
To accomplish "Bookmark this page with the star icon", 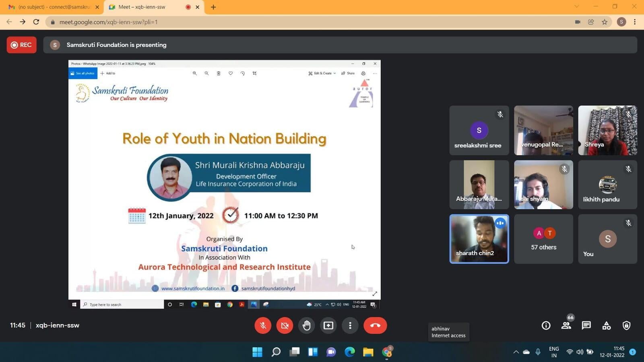I will click(x=605, y=22).
